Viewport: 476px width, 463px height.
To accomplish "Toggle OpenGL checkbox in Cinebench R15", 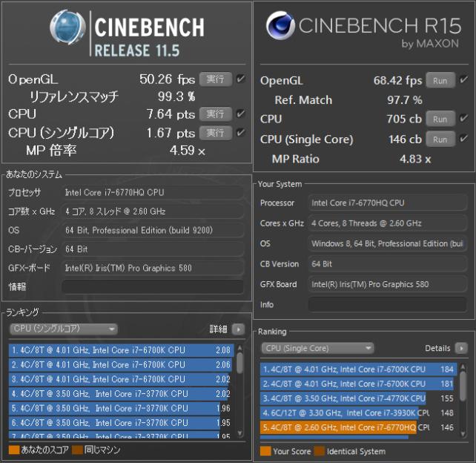I will tap(464, 79).
